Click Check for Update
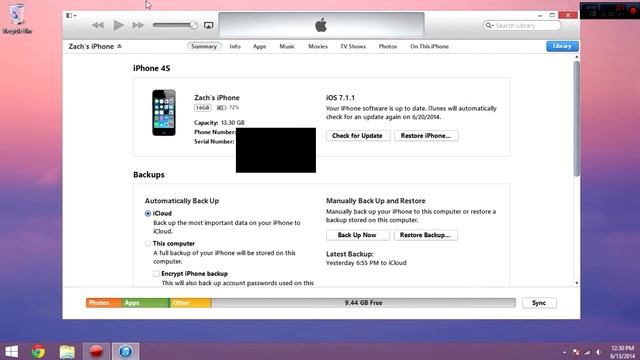Viewport: 640px width, 360px height. 358,136
